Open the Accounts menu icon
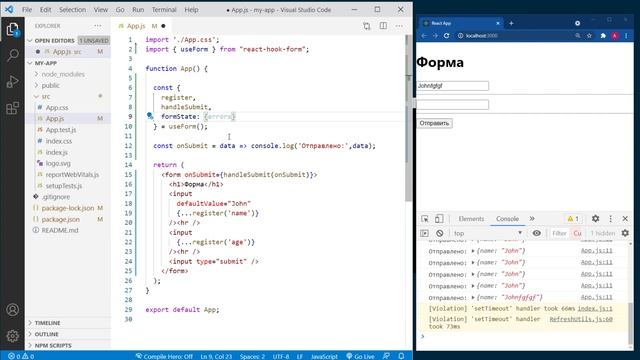640x360 pixels. point(12,310)
